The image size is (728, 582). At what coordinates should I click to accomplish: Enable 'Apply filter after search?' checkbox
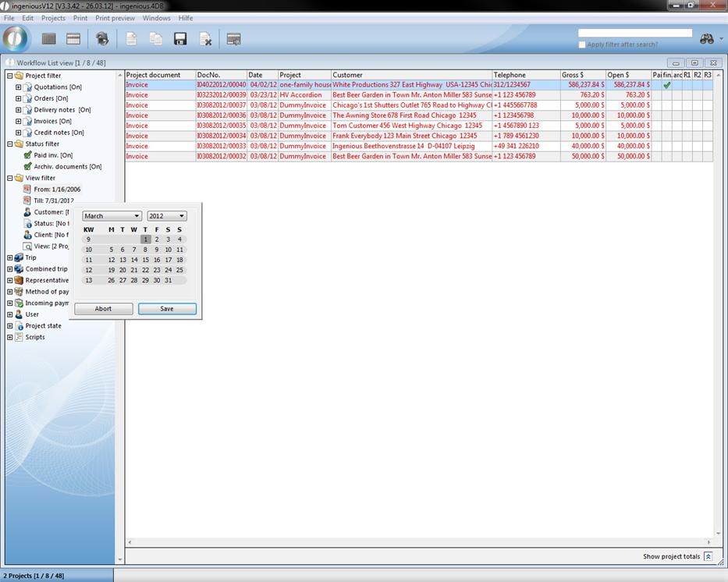point(582,44)
